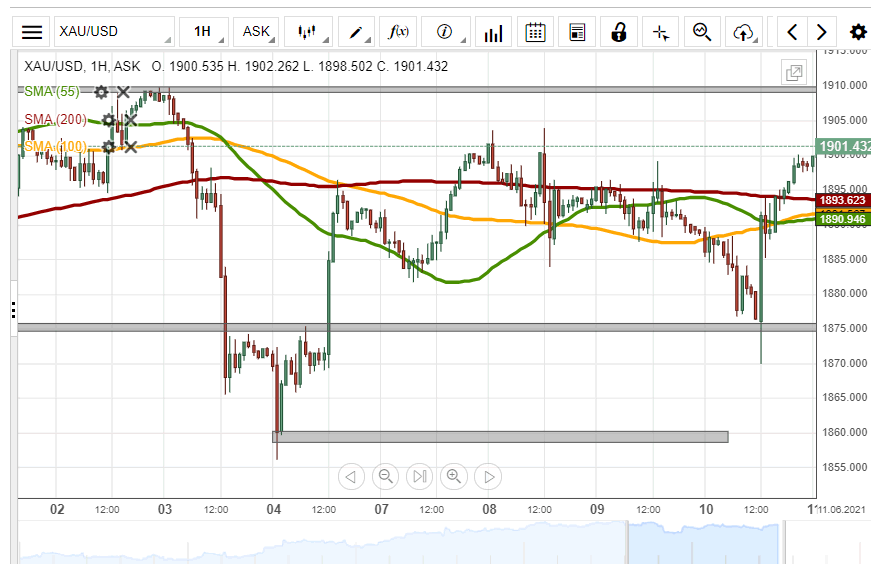Image resolution: width=871 pixels, height=572 pixels.
Task: Click the cloud upload icon
Action: (x=742, y=32)
